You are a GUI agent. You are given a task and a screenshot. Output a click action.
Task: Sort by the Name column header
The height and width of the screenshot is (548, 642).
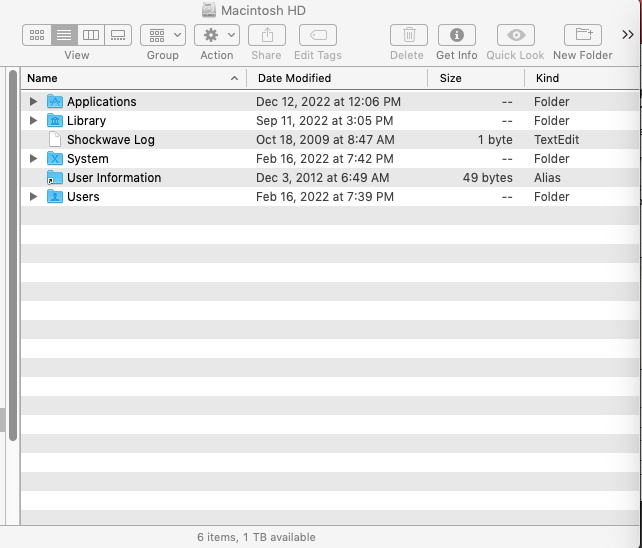[134, 78]
